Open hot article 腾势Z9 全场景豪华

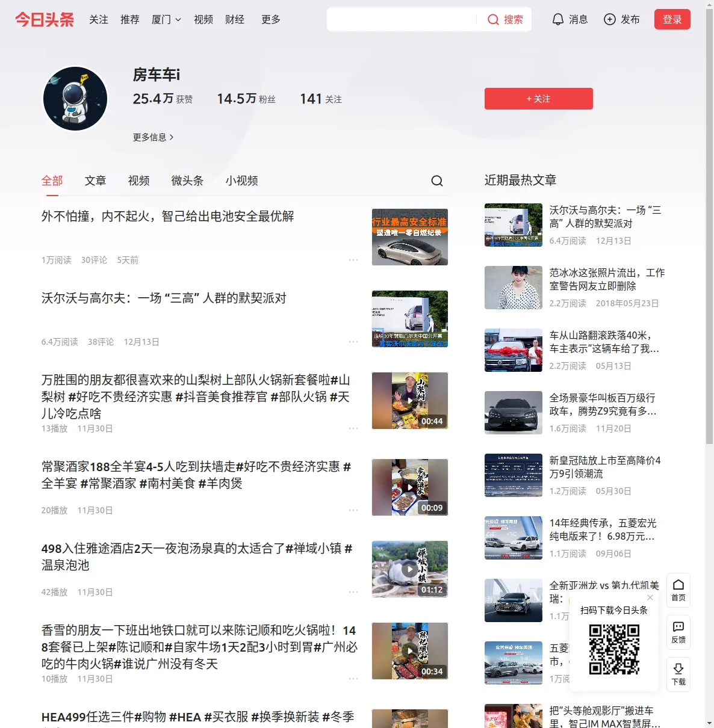pos(603,404)
